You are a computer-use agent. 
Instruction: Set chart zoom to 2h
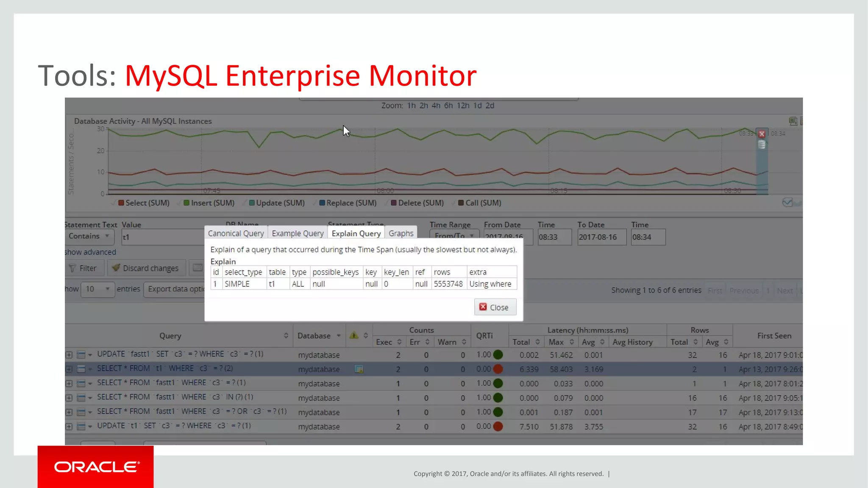423,105
